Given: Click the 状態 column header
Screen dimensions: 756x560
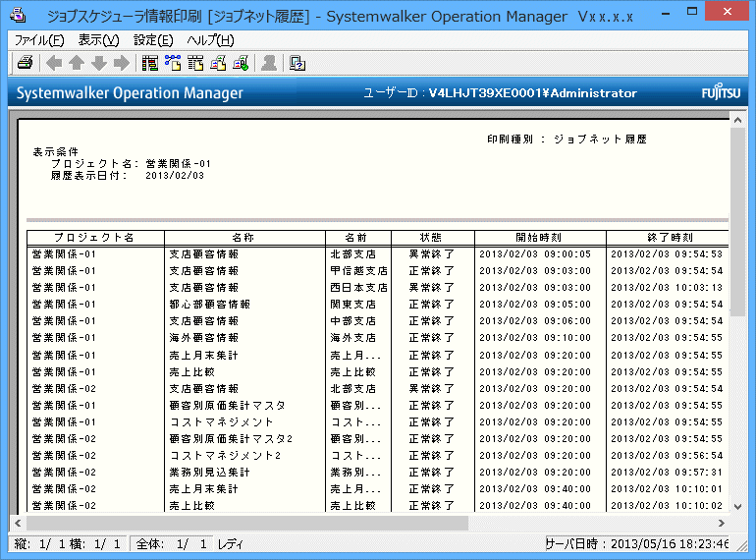Looking at the screenshot, I should (x=432, y=238).
